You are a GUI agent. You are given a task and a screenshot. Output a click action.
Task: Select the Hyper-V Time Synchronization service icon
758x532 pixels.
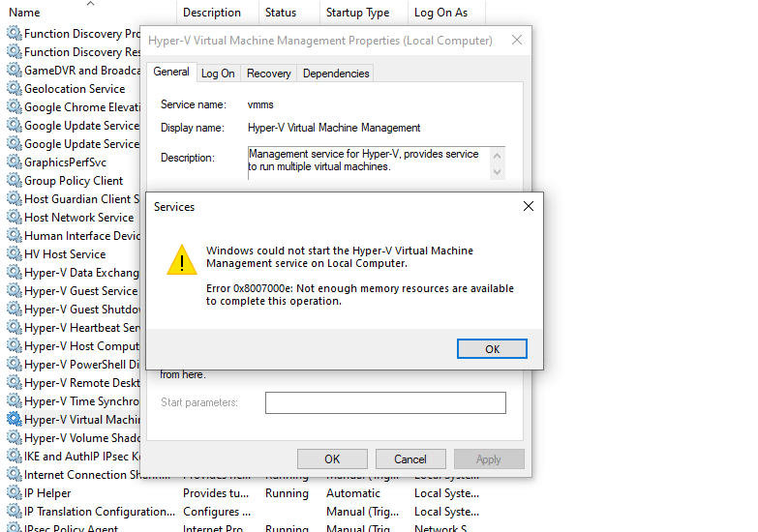(15, 400)
